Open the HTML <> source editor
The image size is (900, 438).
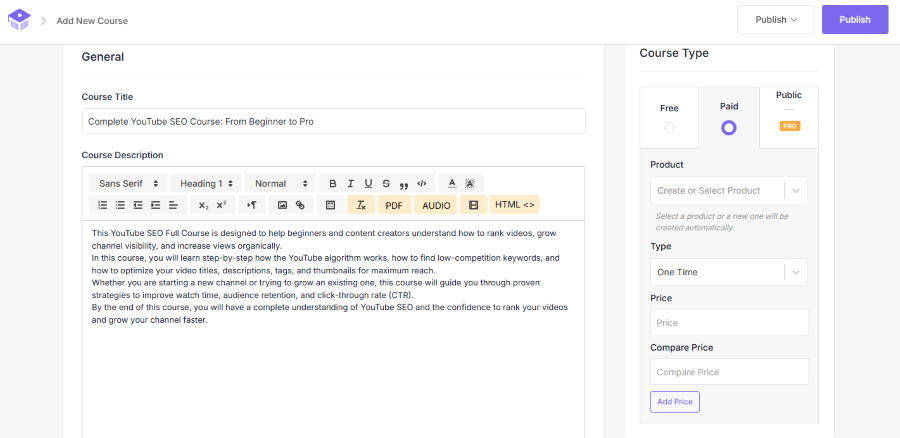[515, 204]
